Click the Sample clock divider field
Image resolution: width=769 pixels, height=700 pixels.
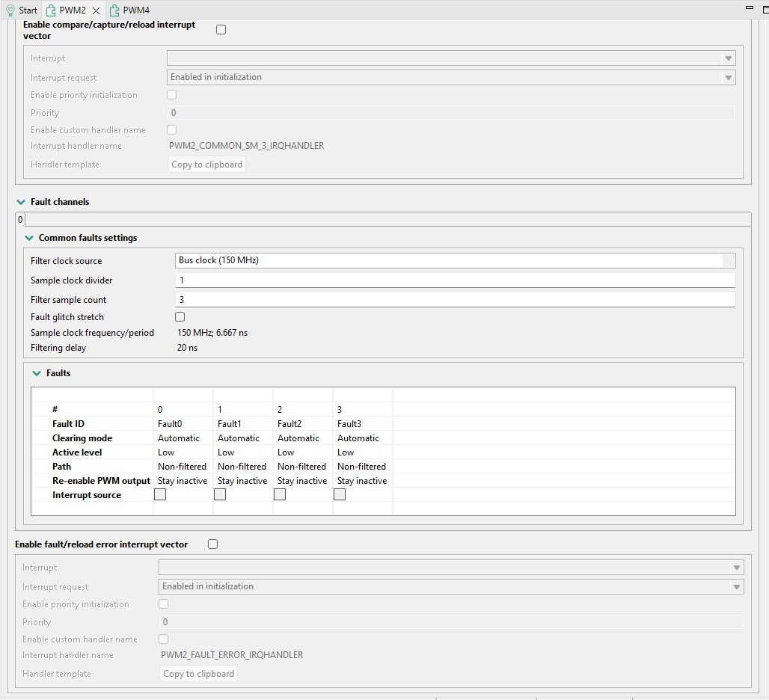455,280
